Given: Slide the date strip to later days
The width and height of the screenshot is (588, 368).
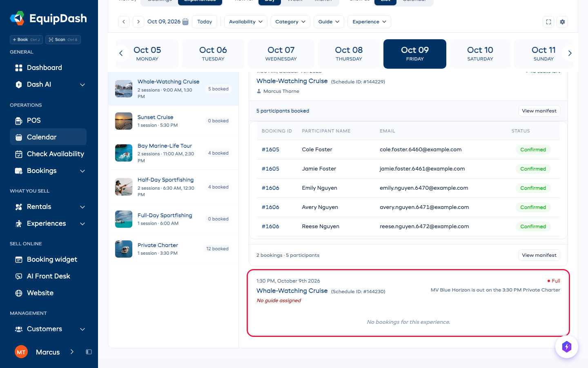Looking at the screenshot, I should (570, 53).
